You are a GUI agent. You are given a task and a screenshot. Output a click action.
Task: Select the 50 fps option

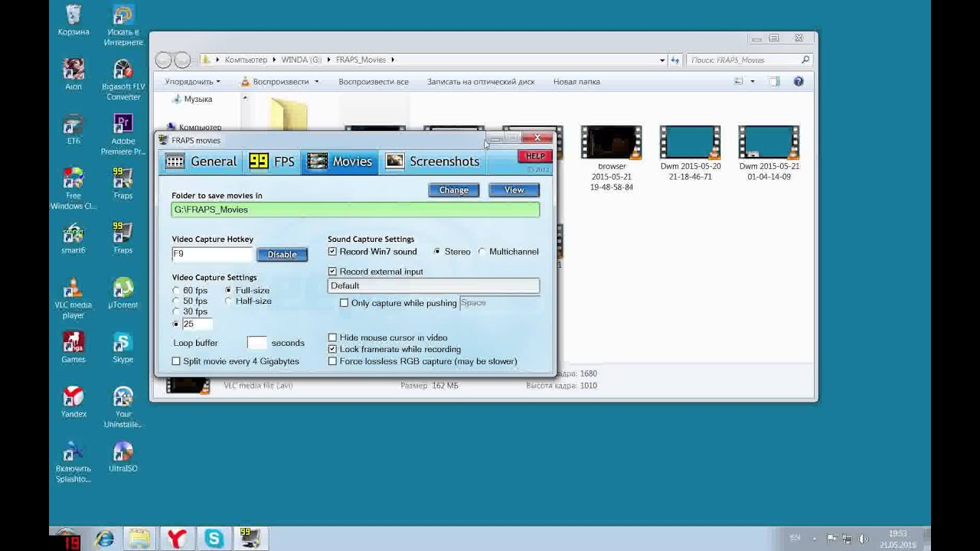176,302
